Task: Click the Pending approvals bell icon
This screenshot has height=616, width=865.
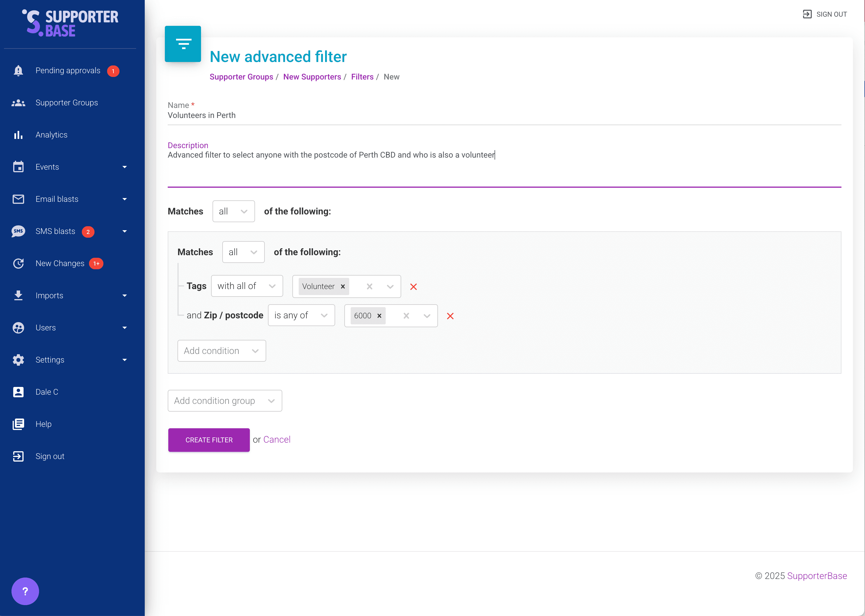Action: [x=18, y=71]
